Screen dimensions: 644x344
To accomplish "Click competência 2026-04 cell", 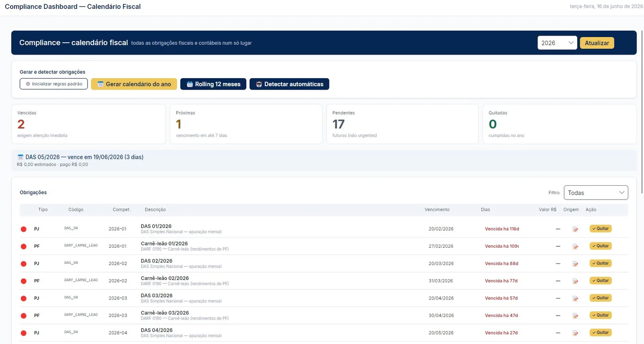I will pyautogui.click(x=118, y=333).
